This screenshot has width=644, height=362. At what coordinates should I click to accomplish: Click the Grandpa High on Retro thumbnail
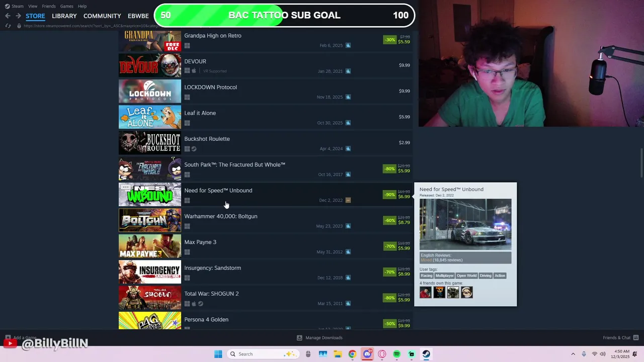(x=150, y=41)
